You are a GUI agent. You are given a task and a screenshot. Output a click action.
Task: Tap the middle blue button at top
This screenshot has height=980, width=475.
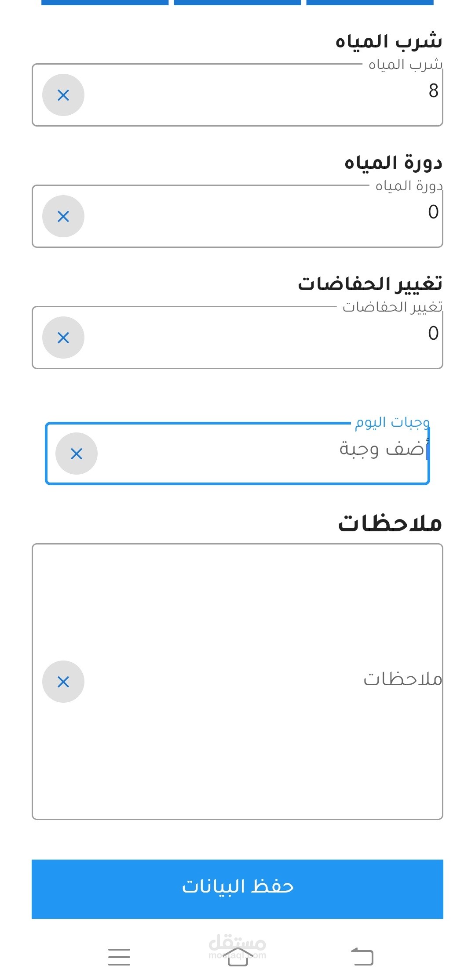click(237, 2)
